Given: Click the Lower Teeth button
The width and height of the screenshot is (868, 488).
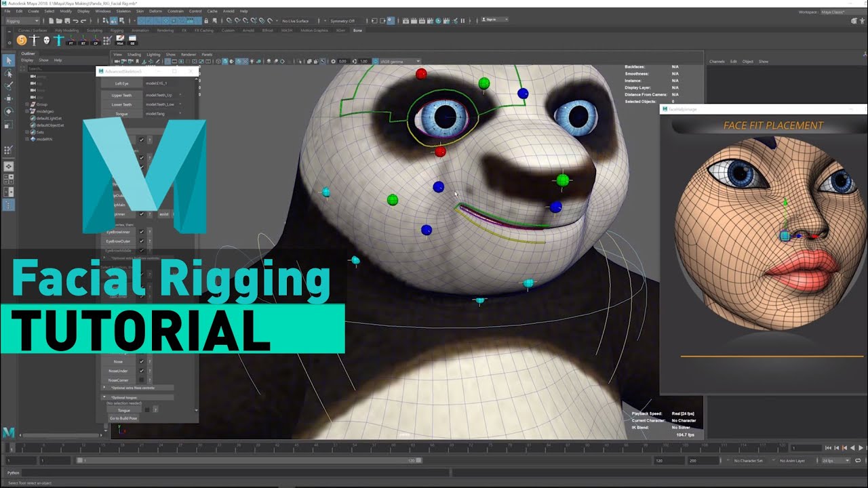Looking at the screenshot, I should click(121, 104).
